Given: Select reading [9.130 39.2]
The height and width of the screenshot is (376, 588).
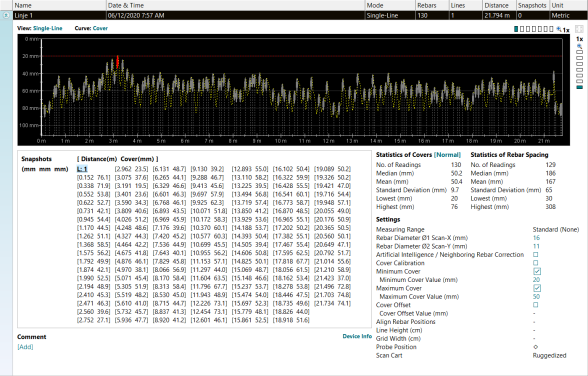Looking at the screenshot, I should tap(207, 169).
